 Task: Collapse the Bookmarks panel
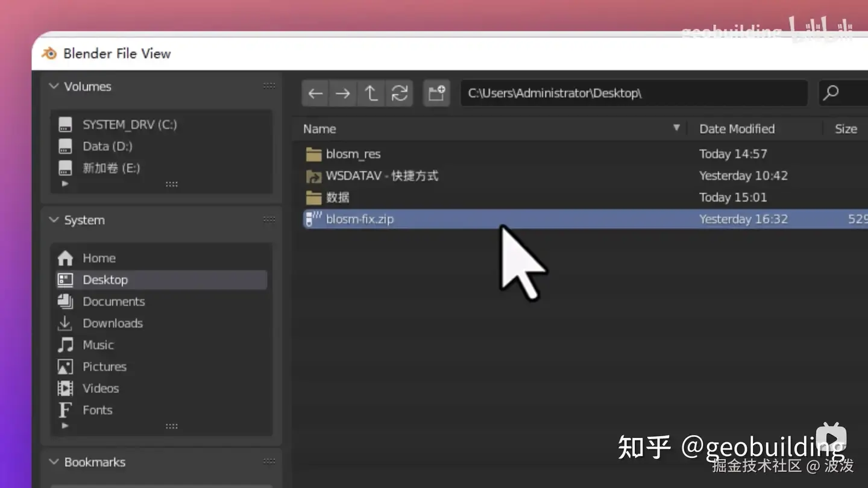click(x=54, y=462)
